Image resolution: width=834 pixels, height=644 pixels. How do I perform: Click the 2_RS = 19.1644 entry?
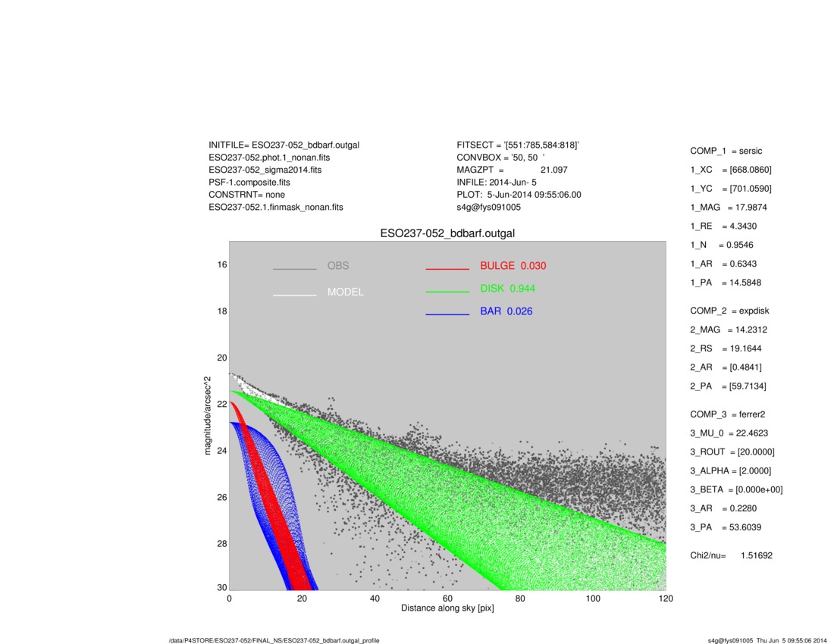(726, 349)
